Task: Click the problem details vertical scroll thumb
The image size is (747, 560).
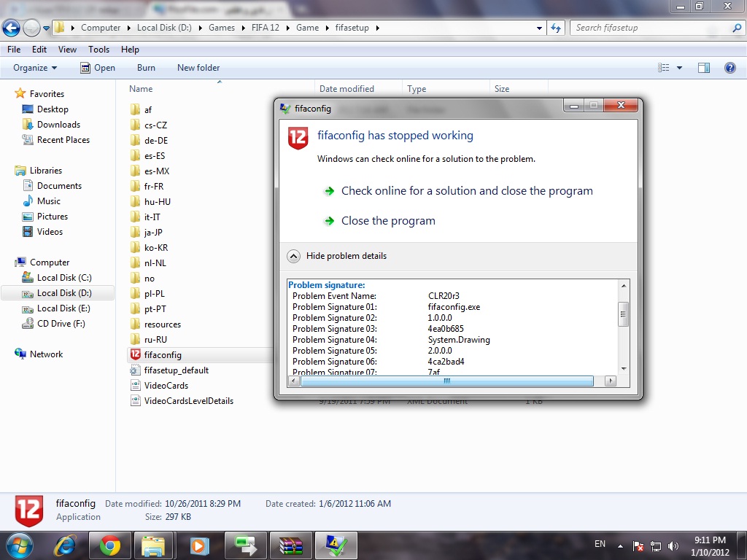Action: tap(623, 314)
